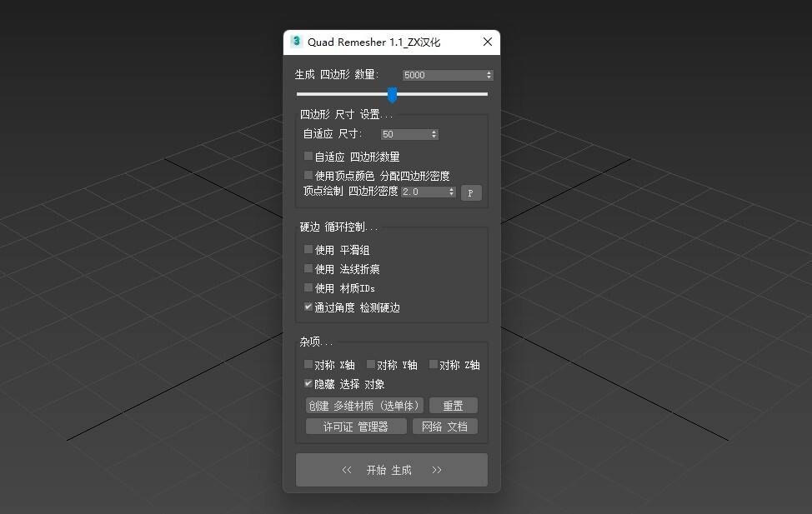Viewport: 812px width, 514px height.
Task: Click the 3ds Max logo in the dialog title bar
Action: click(x=297, y=42)
